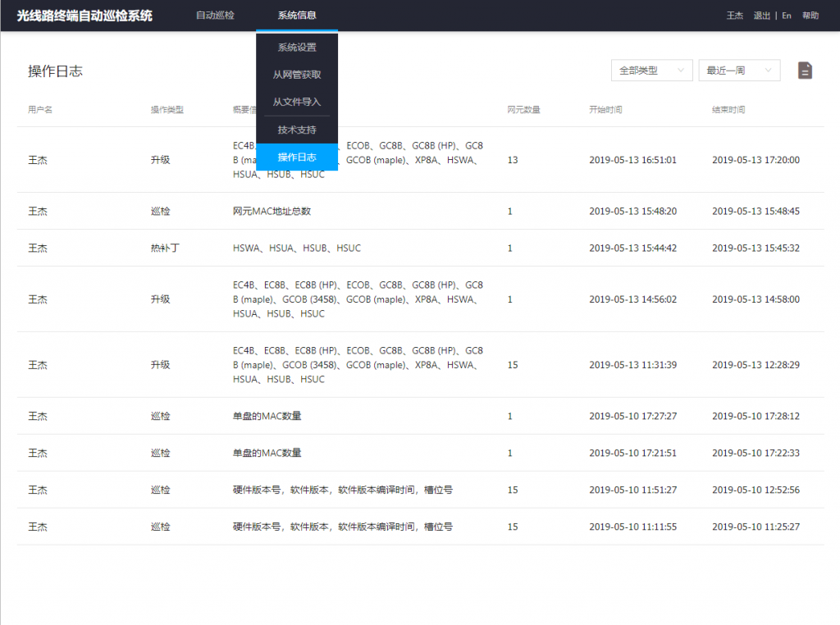Click the 光线路终端自动巡检系统 title
Viewport: 840px width, 625px height.
click(84, 16)
